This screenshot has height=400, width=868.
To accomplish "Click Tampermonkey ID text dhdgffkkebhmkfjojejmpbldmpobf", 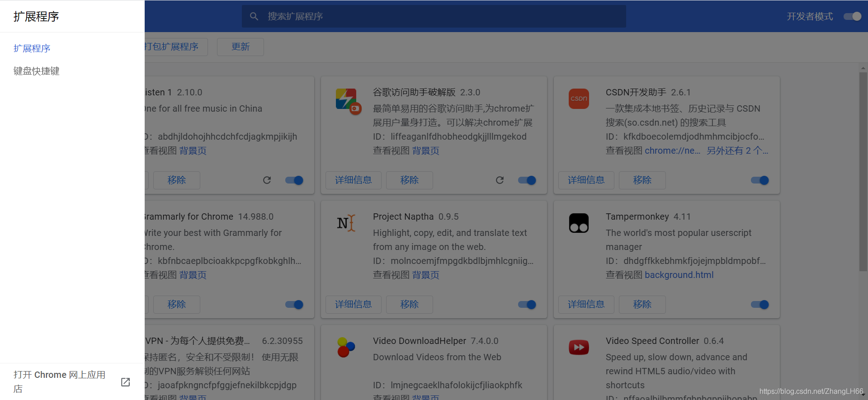I will coord(694,261).
